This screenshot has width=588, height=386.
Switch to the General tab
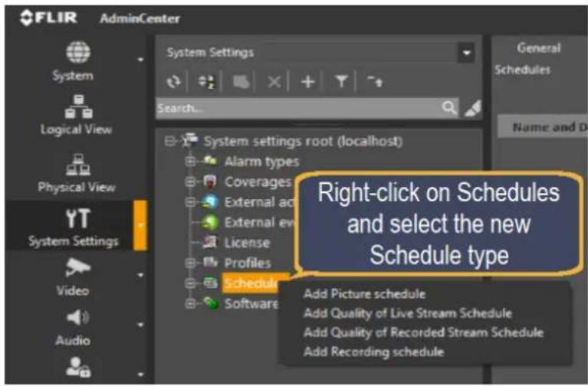click(x=538, y=48)
